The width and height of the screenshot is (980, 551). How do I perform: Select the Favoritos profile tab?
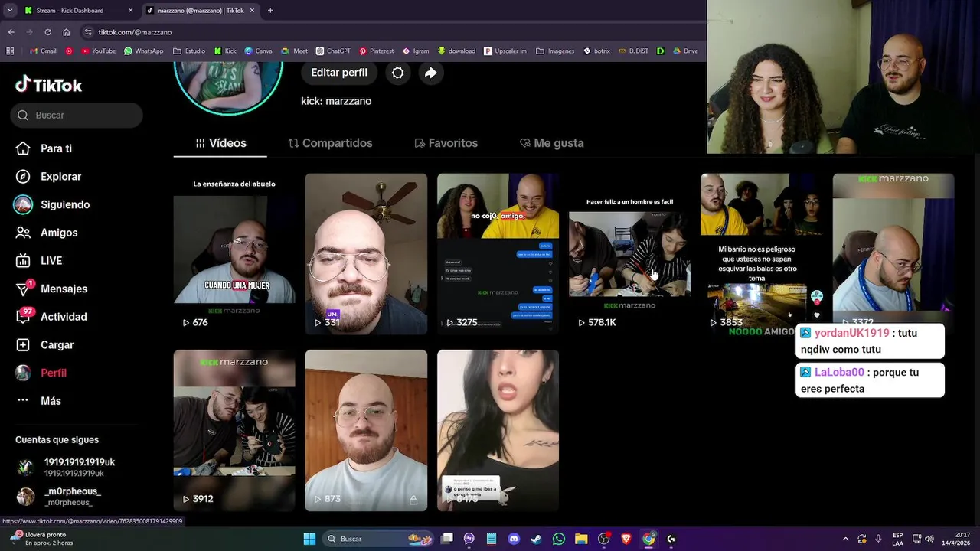click(446, 143)
